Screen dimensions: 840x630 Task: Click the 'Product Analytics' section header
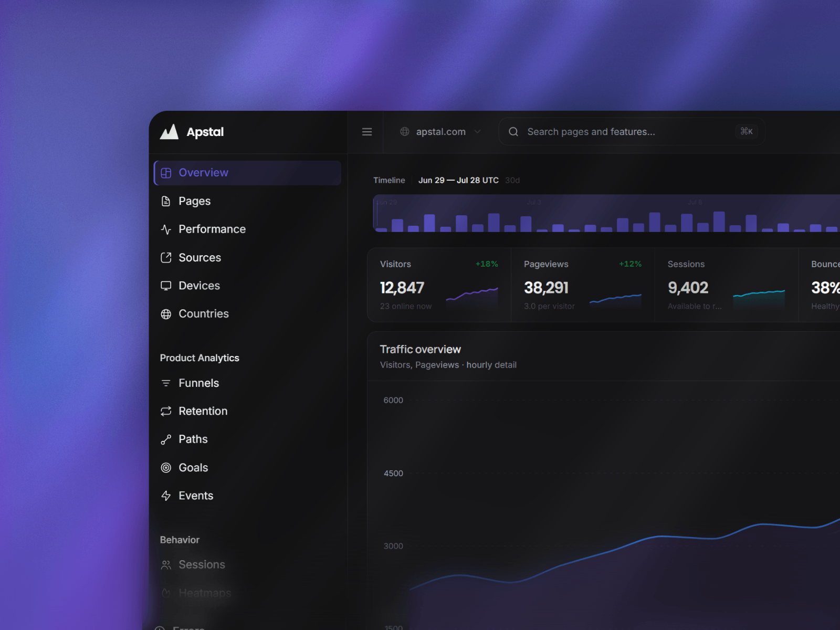(x=199, y=358)
